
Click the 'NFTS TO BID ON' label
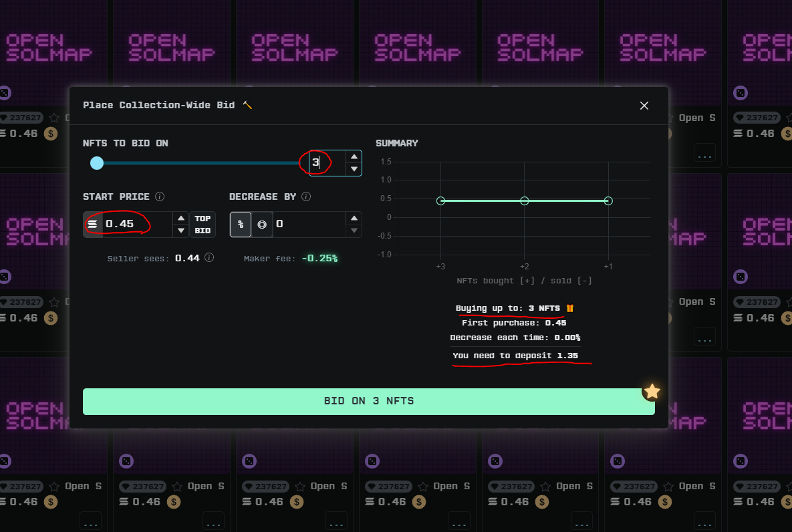(125, 144)
